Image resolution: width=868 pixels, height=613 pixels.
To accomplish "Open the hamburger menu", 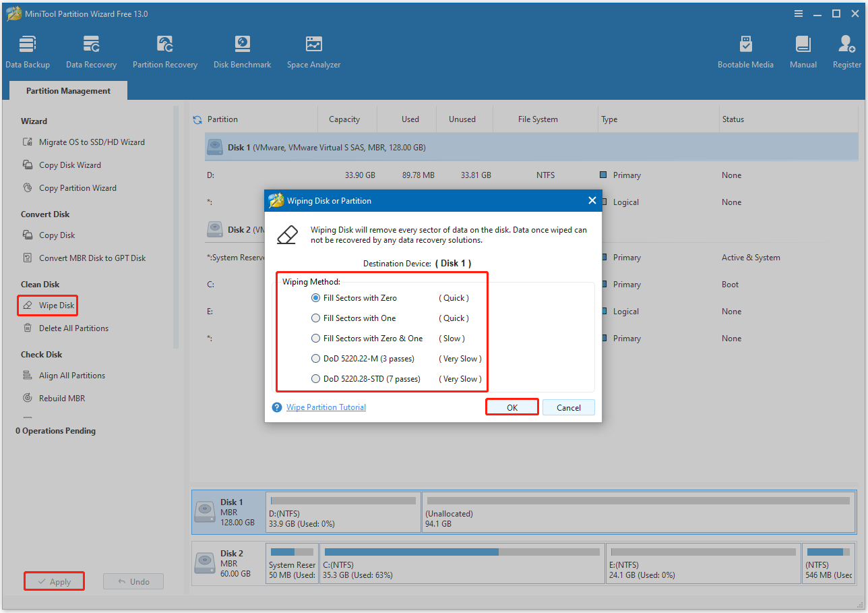I will pos(798,13).
